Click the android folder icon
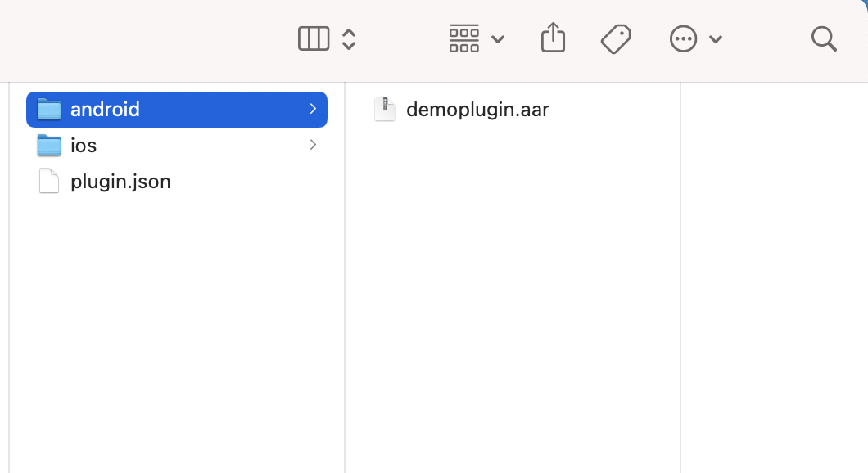Image resolution: width=868 pixels, height=473 pixels. click(48, 110)
